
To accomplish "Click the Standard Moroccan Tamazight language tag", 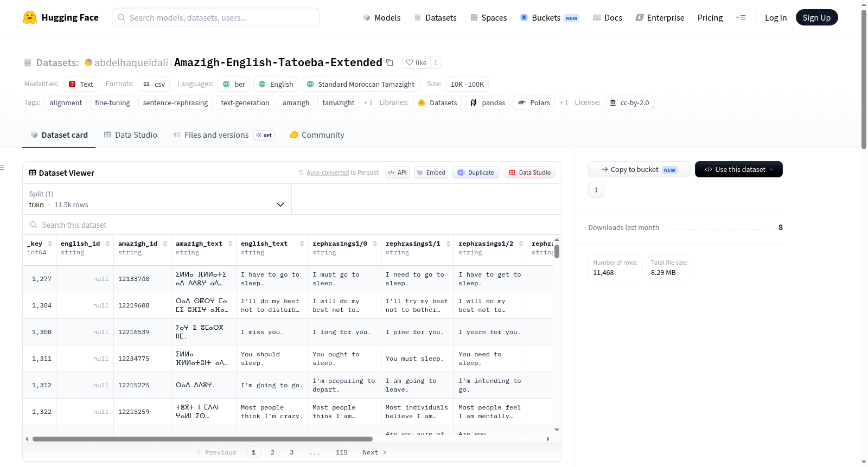I will click(x=361, y=84).
